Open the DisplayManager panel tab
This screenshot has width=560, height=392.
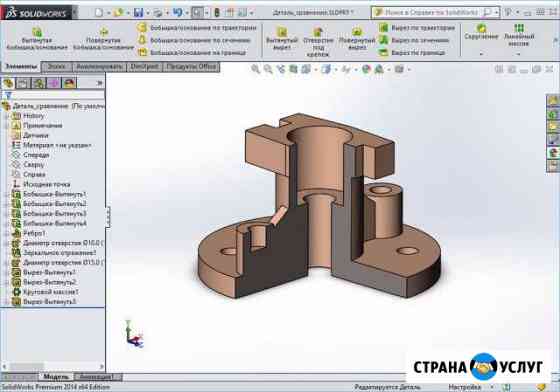(x=69, y=83)
